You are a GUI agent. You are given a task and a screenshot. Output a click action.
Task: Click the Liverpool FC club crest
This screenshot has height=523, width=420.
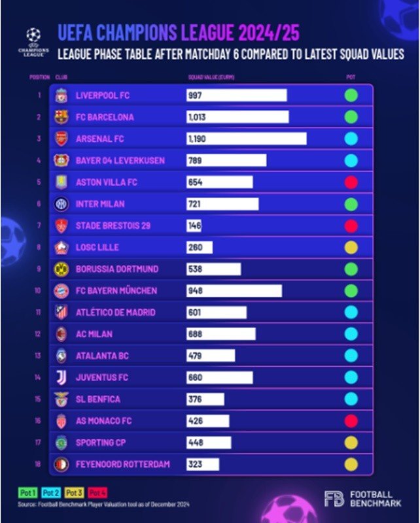click(61, 95)
